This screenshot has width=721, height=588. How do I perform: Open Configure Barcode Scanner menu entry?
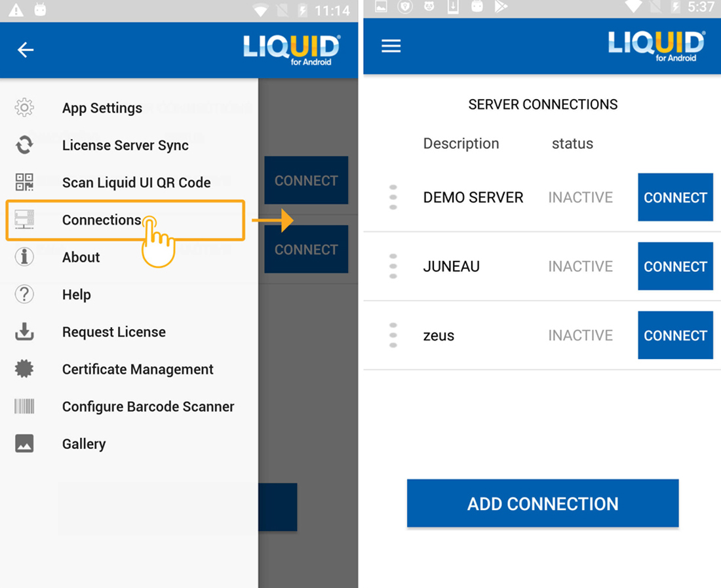148,406
